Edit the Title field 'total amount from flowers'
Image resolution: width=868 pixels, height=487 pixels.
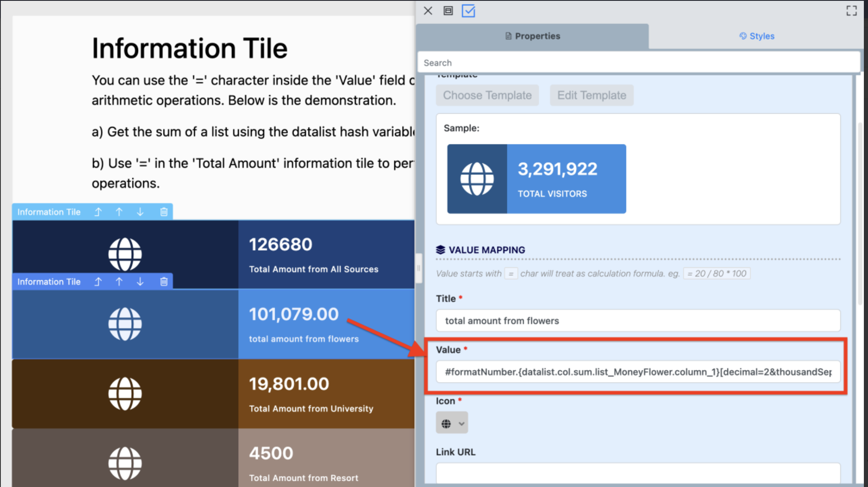point(638,320)
